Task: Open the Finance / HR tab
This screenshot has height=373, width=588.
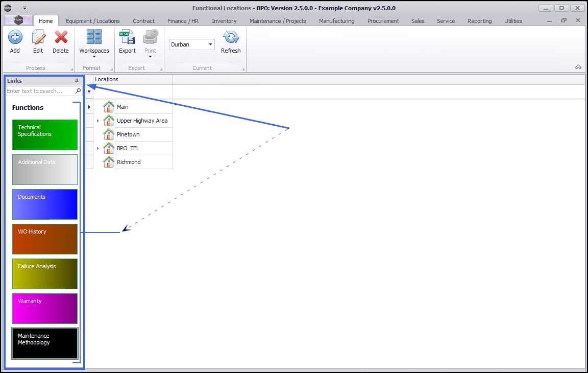Action: (x=183, y=21)
